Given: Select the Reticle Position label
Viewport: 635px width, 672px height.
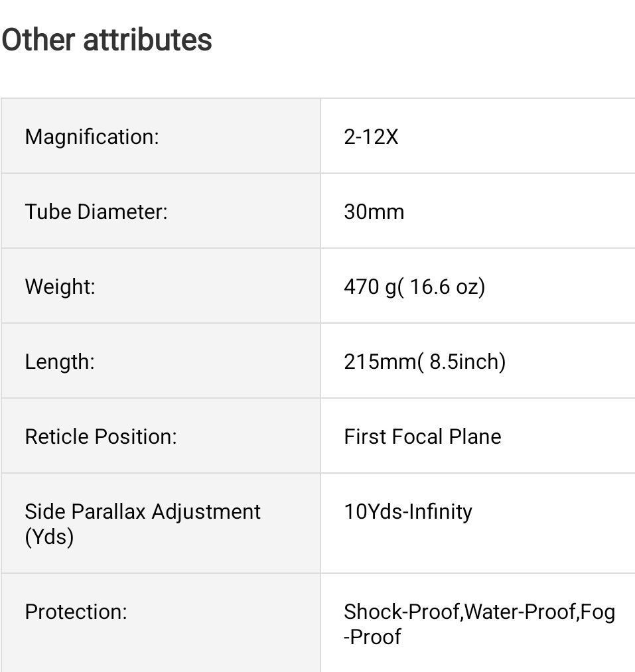Looking at the screenshot, I should coord(101,437).
